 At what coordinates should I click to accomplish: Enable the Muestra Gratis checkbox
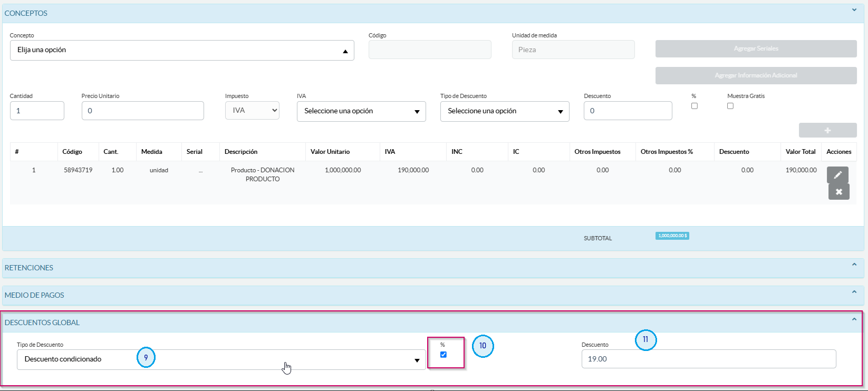point(730,106)
